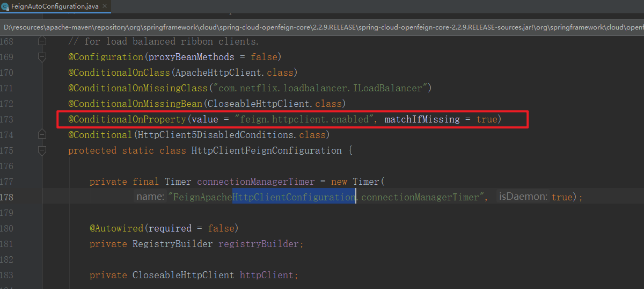Toggle the fold marker beside @Configuration on line 169
This screenshot has width=644, height=289.
click(x=42, y=57)
